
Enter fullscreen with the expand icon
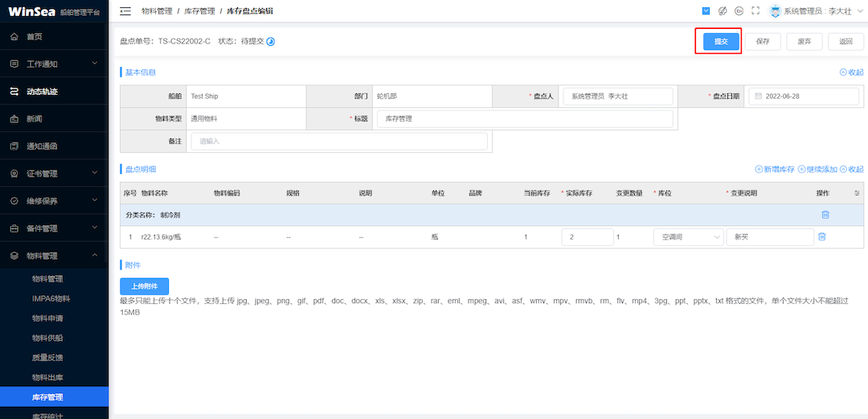755,11
